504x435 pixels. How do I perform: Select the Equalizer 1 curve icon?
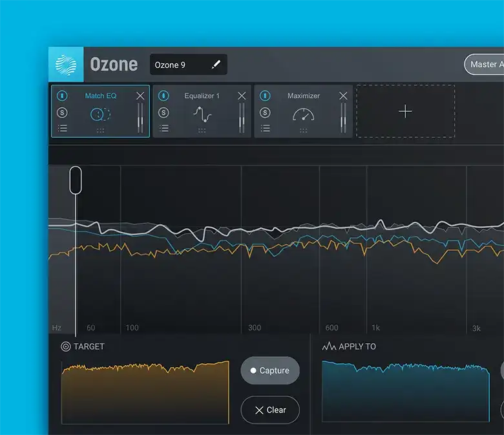[202, 114]
